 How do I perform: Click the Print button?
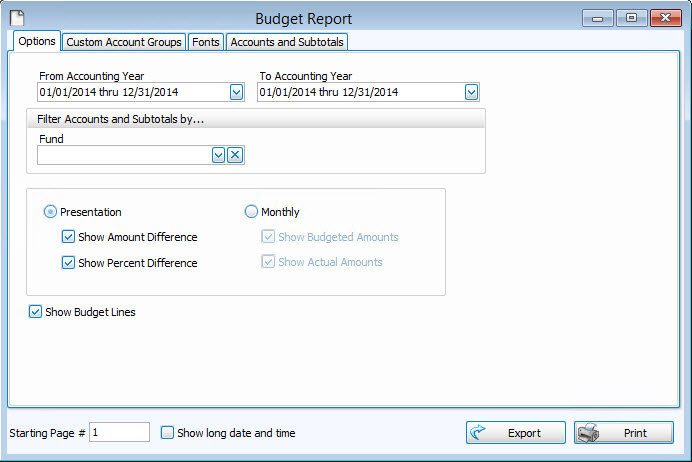(x=623, y=433)
